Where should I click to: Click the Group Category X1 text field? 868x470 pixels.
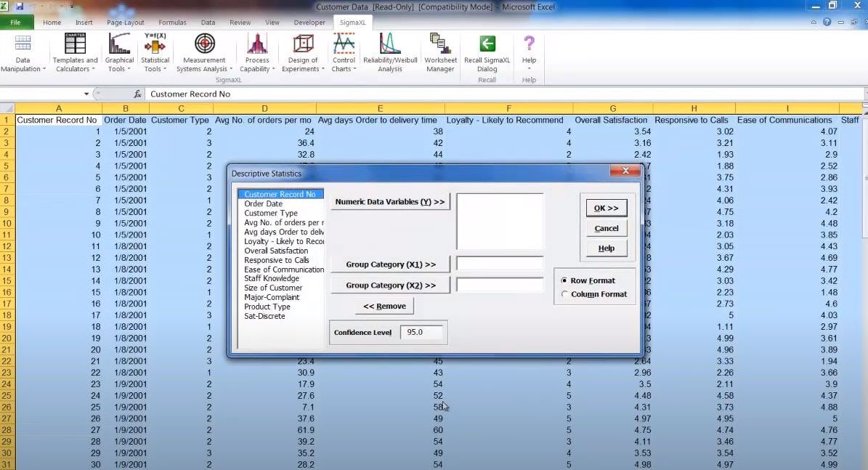click(500, 264)
